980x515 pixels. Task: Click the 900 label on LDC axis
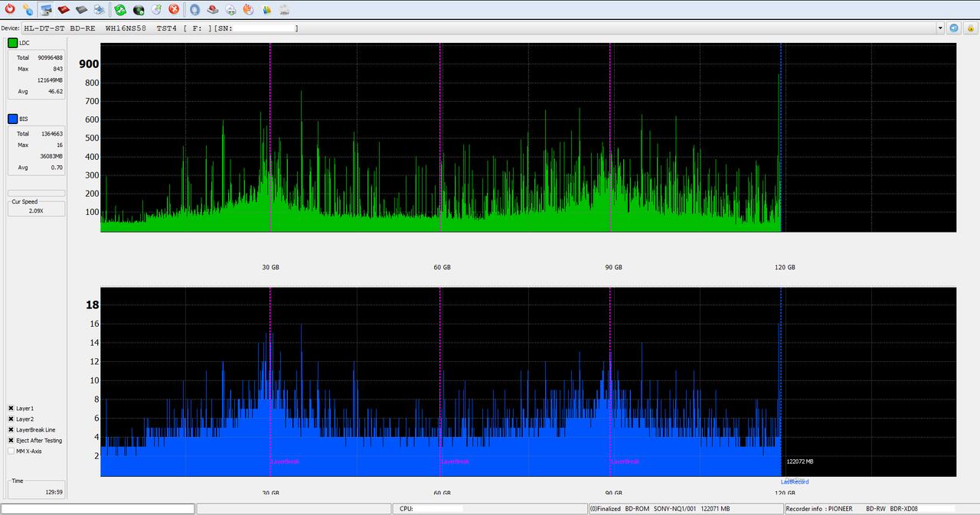[x=89, y=64]
